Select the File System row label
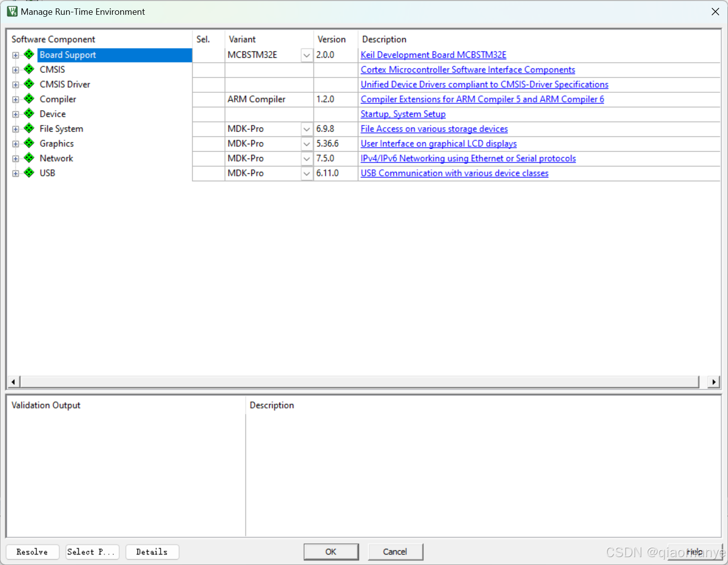728x565 pixels. click(61, 129)
